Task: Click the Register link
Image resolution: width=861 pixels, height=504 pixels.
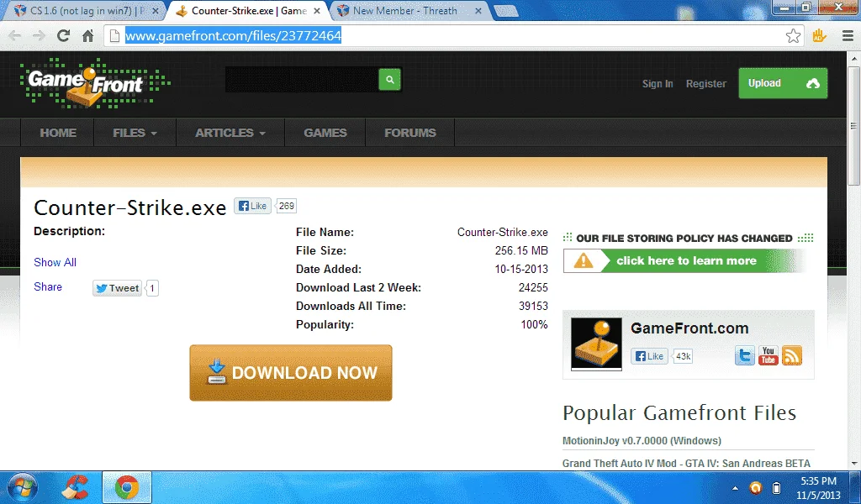Action: (706, 84)
